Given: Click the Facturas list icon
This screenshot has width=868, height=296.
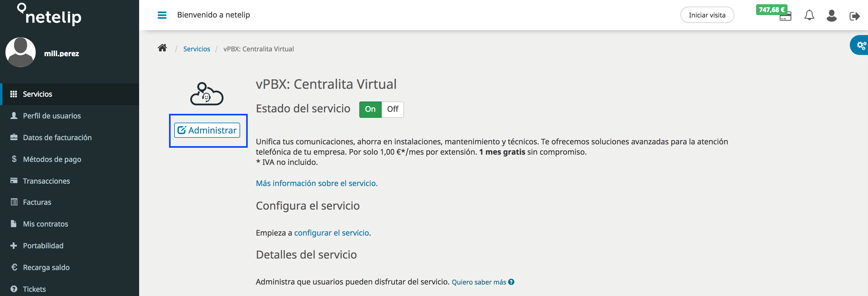Looking at the screenshot, I should pos(14,202).
